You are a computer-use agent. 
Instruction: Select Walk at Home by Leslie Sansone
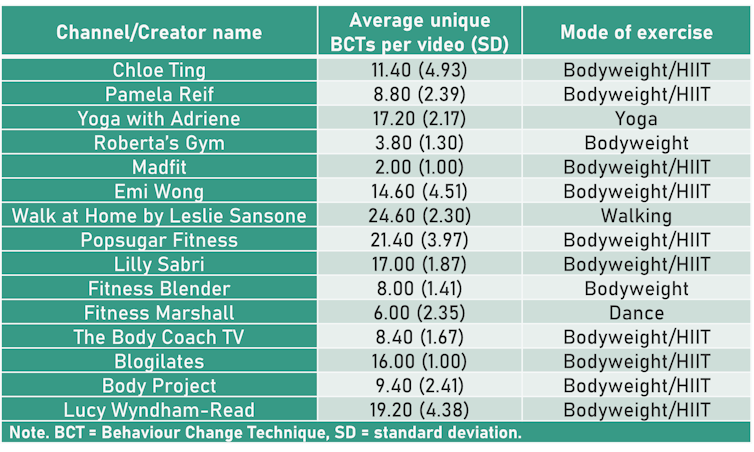click(x=159, y=216)
